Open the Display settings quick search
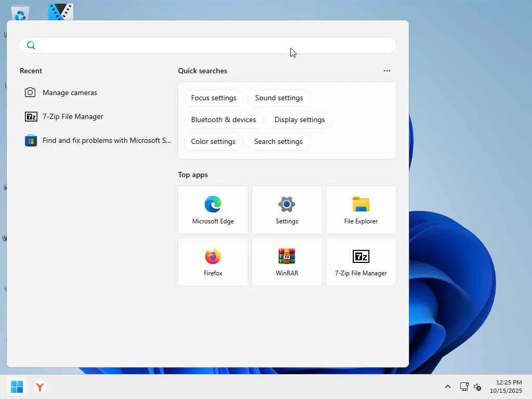 pyautogui.click(x=300, y=119)
